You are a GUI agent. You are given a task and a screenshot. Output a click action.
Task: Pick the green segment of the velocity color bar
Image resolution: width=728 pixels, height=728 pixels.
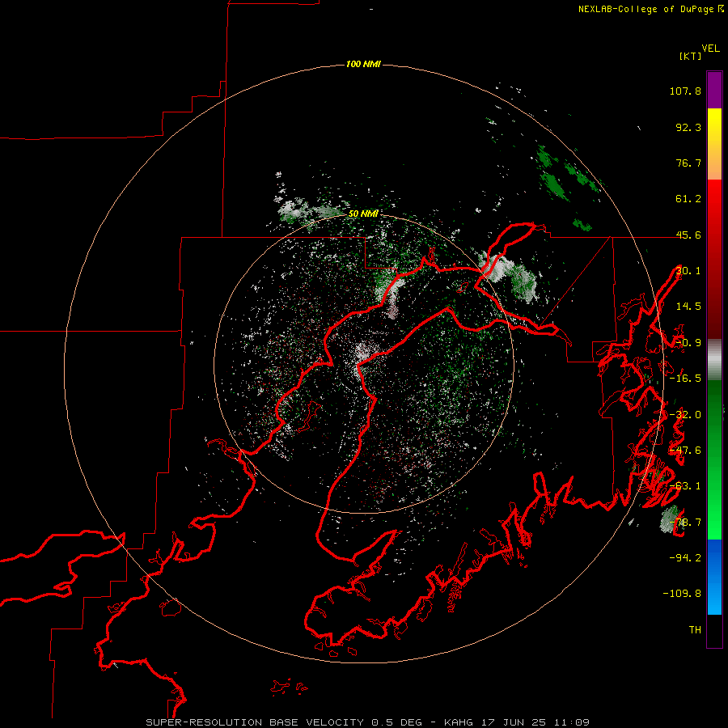[x=714, y=459]
